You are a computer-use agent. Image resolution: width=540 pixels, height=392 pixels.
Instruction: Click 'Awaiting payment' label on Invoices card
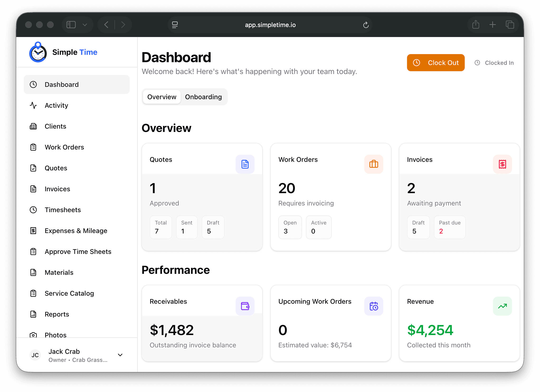tap(434, 203)
